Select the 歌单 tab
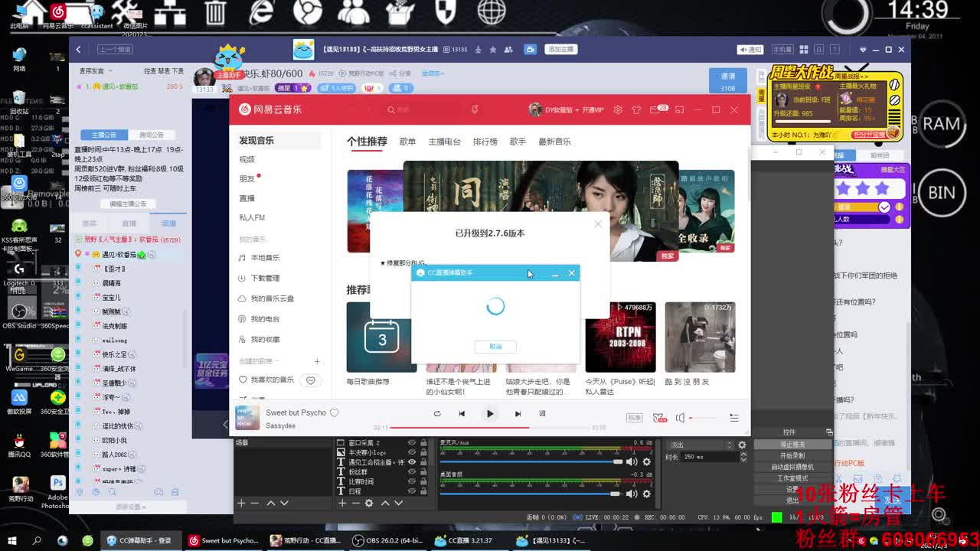 tap(407, 142)
